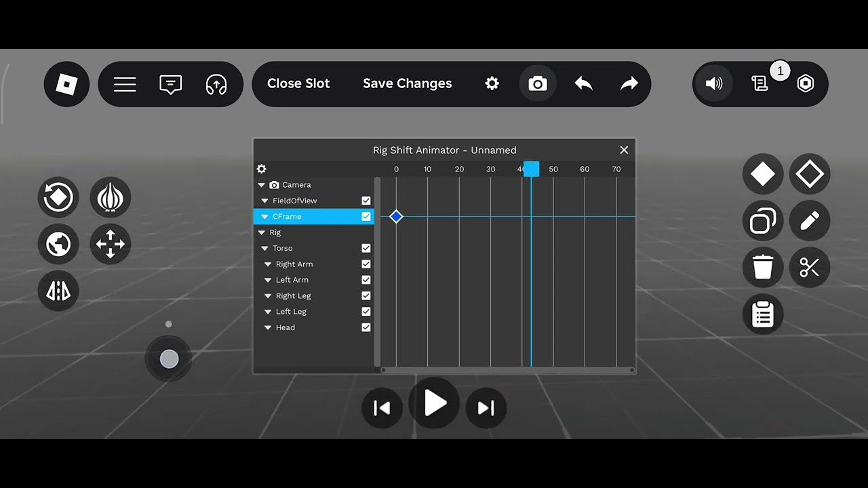This screenshot has height=488, width=868.
Task: Cut using the scissors button
Action: click(810, 268)
